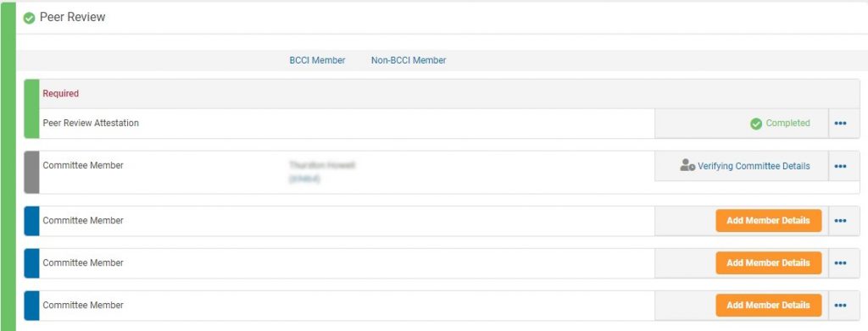This screenshot has height=331, width=868.
Task: Click the Completed status checkmark icon
Action: (756, 124)
